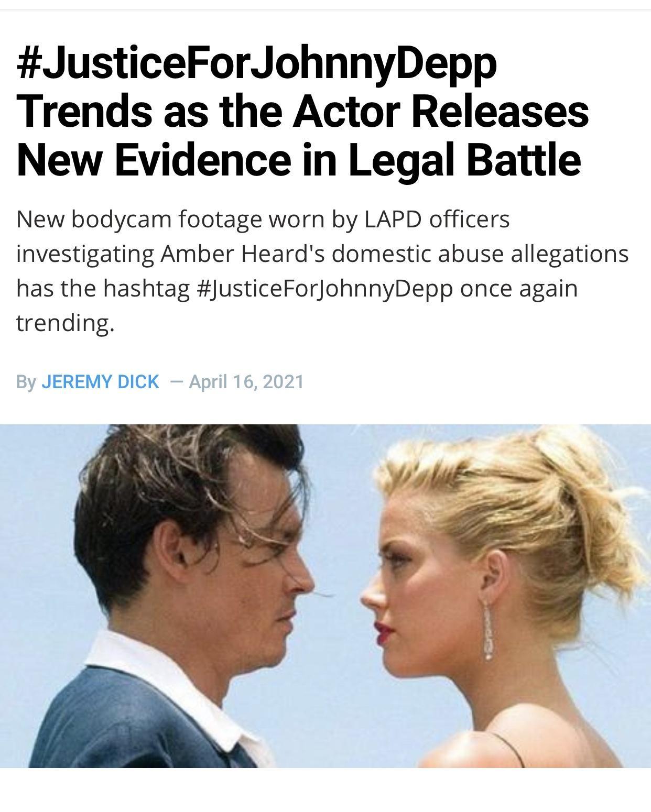
Task: Click the April 16, 2021 publish date
Action: [x=246, y=381]
